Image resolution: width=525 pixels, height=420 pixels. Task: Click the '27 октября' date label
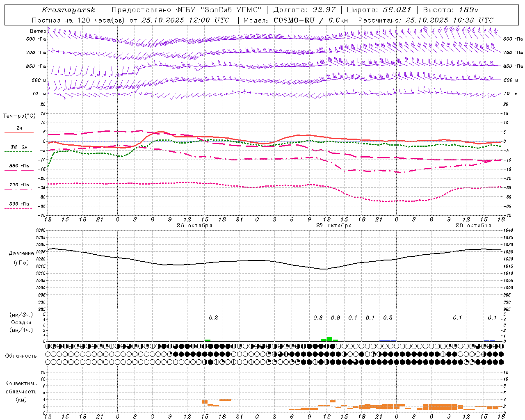pyautogui.click(x=334, y=226)
